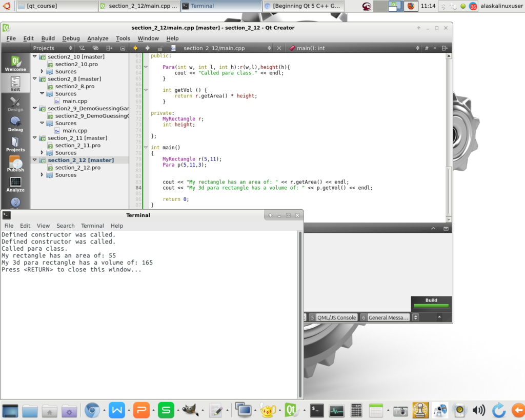
Task: Open the calculator in the dock
Action: click(x=356, y=410)
